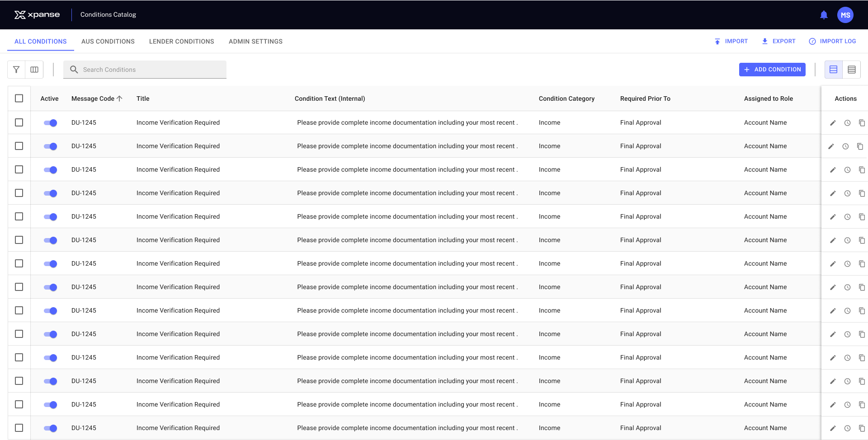This screenshot has width=868, height=440.
Task: Toggle Active switch in the second row
Action: point(50,146)
